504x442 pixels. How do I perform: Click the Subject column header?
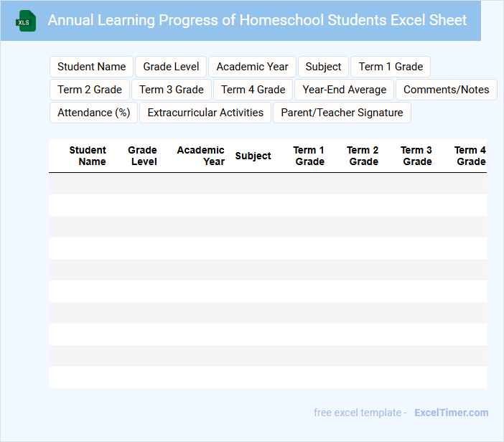click(253, 156)
